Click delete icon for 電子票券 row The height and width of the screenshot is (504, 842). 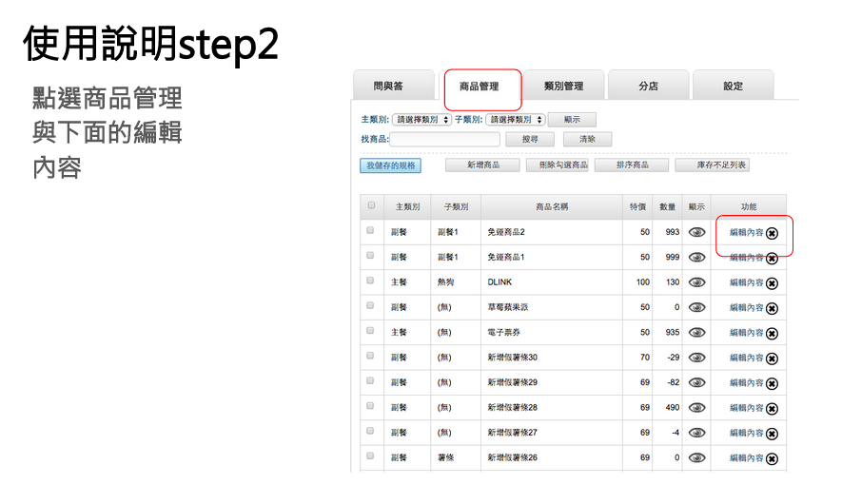pyautogui.click(x=772, y=334)
